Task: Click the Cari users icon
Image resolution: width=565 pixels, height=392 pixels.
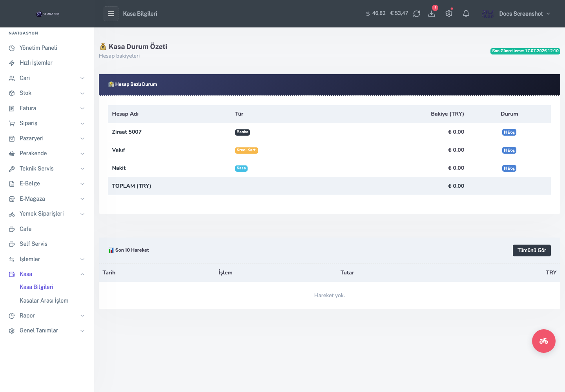Action: (12, 78)
